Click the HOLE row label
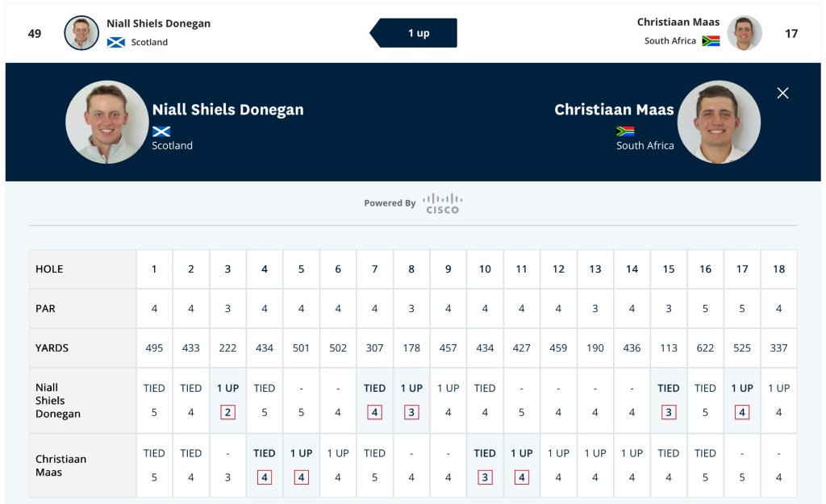Image resolution: width=826 pixels, height=504 pixels. (49, 269)
